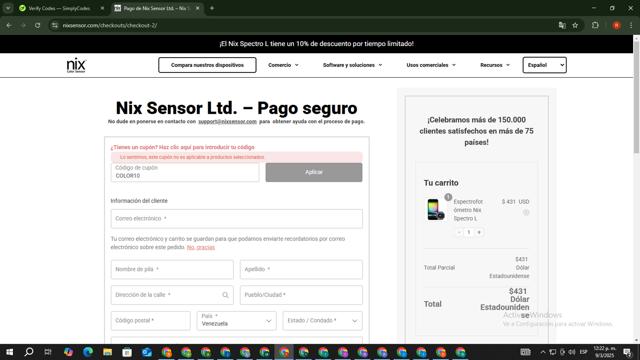This screenshot has width=640, height=360.
Task: Open the Estado / Condado dropdown
Action: click(x=322, y=320)
